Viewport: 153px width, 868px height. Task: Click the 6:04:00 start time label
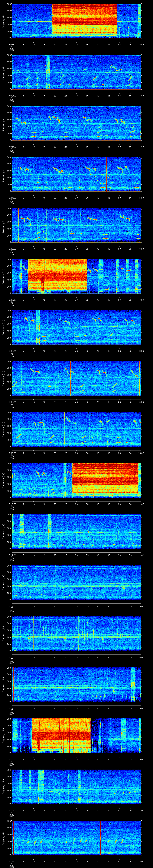tap(12, 198)
